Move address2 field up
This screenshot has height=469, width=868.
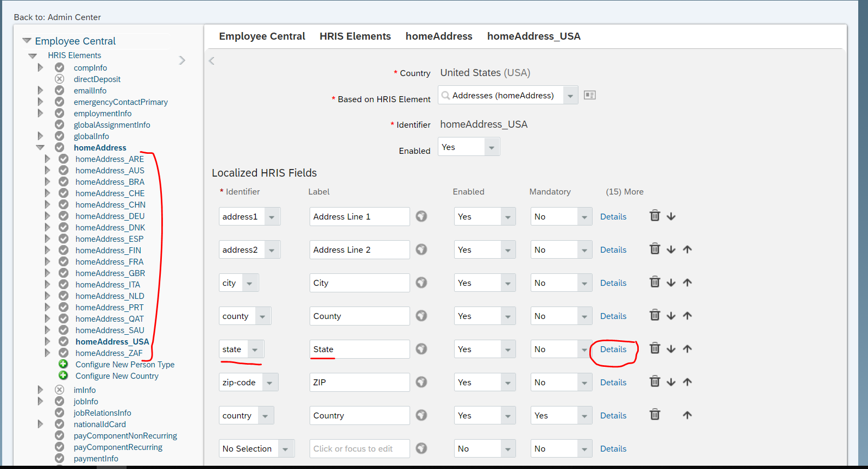tap(687, 249)
